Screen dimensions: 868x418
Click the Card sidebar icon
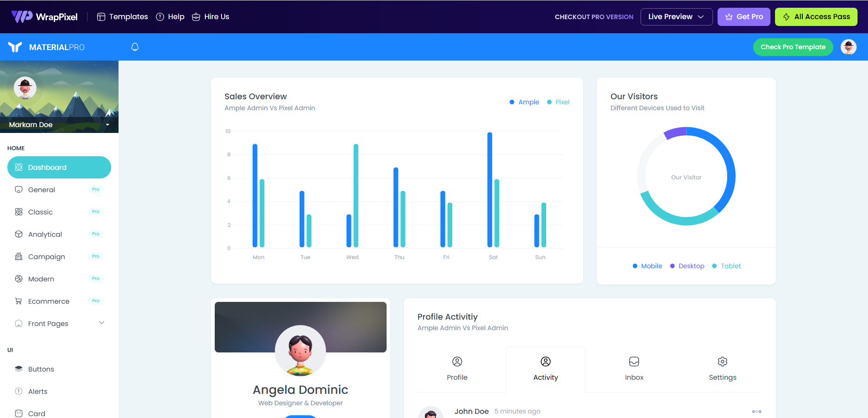coord(19,413)
